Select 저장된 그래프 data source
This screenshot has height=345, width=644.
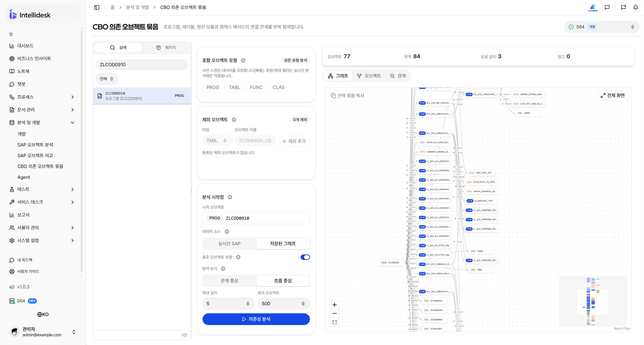point(283,243)
